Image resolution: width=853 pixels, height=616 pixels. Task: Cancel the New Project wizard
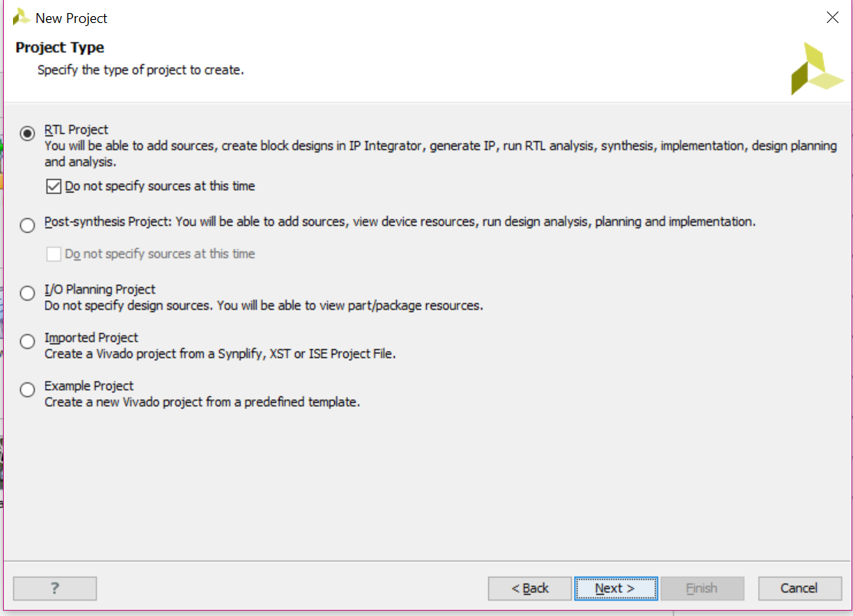pos(799,588)
